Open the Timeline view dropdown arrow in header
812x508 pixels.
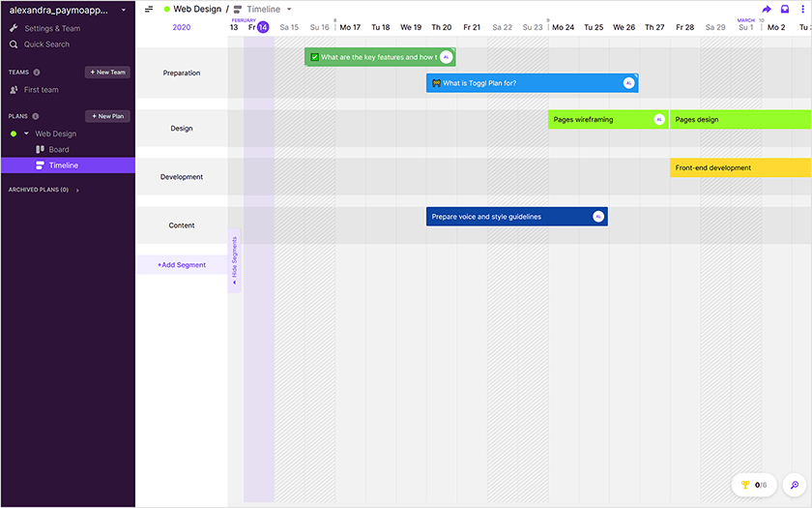[x=289, y=9]
